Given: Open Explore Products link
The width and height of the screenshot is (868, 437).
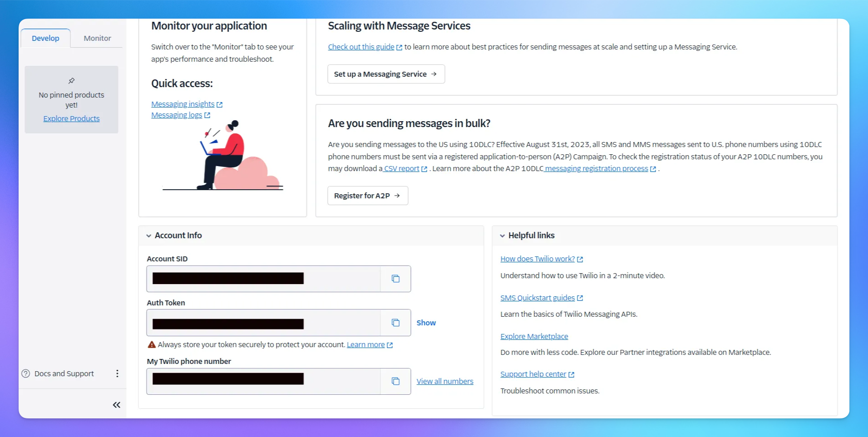Looking at the screenshot, I should (x=71, y=118).
